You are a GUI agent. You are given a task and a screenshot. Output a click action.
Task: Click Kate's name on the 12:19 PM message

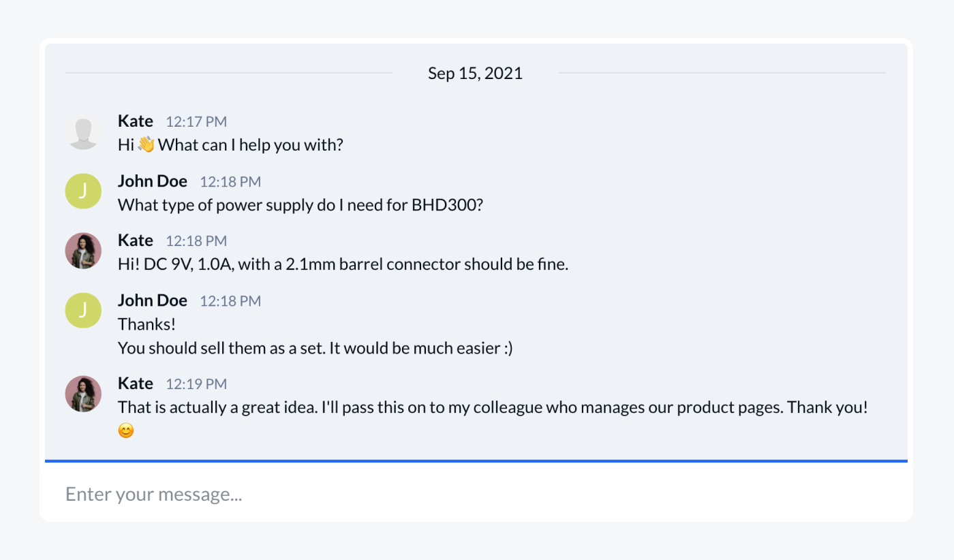pos(136,384)
